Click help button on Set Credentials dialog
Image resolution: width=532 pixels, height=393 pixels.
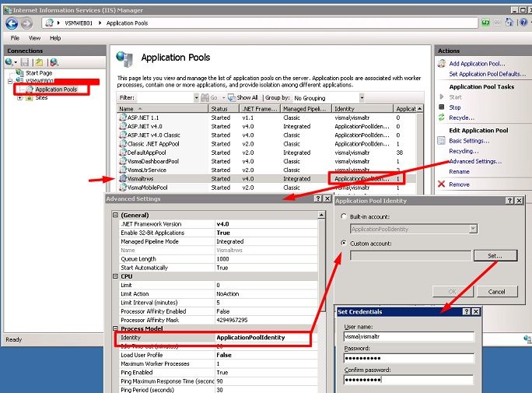pyautogui.click(x=467, y=311)
